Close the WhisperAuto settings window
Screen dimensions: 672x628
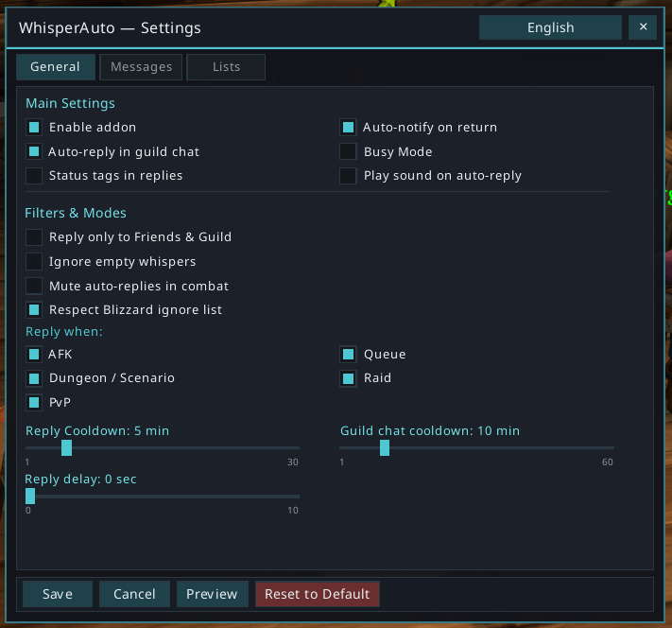[x=643, y=27]
